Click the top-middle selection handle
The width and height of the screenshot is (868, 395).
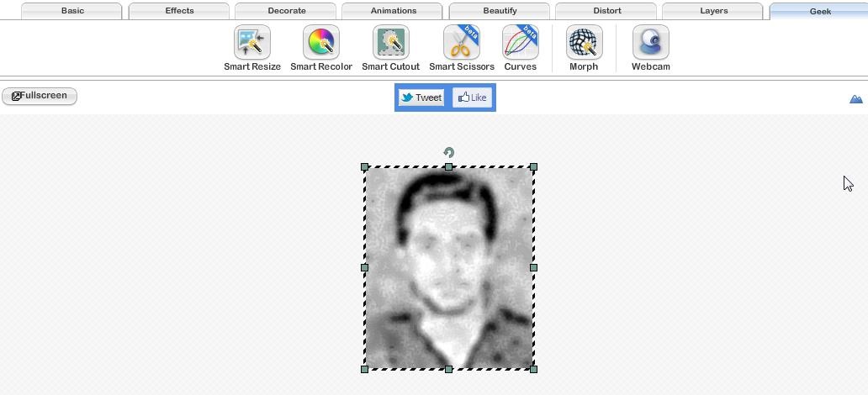[x=449, y=166]
